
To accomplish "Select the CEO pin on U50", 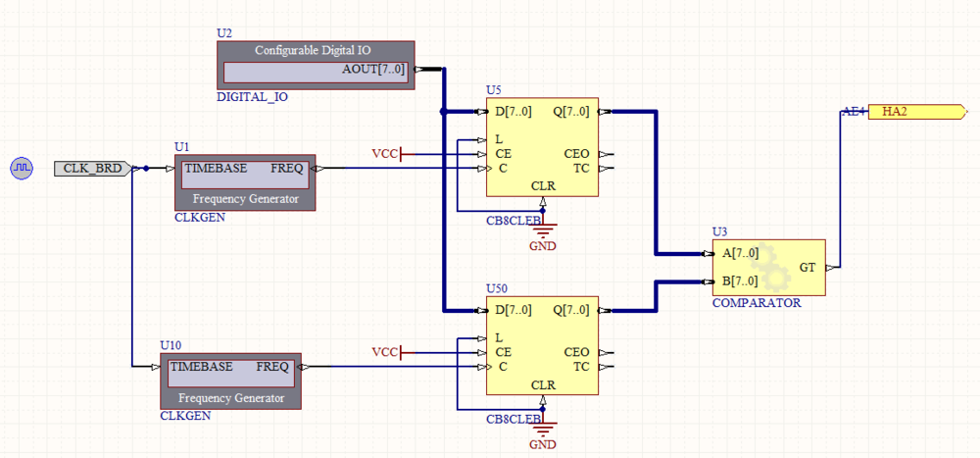I will (576, 352).
